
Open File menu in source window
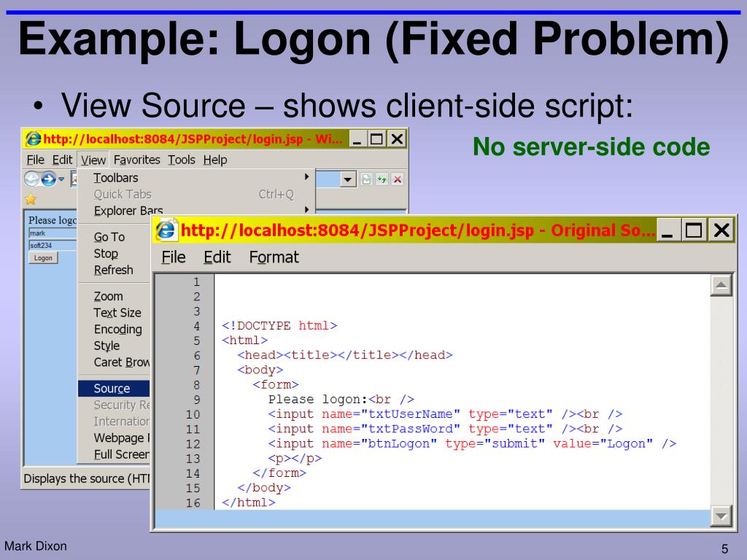tap(174, 257)
